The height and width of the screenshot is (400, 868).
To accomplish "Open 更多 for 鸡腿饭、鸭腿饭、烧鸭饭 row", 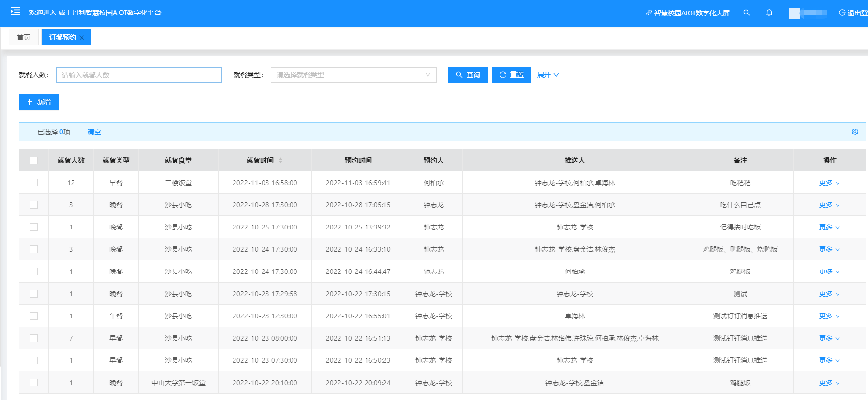I will click(x=829, y=249).
